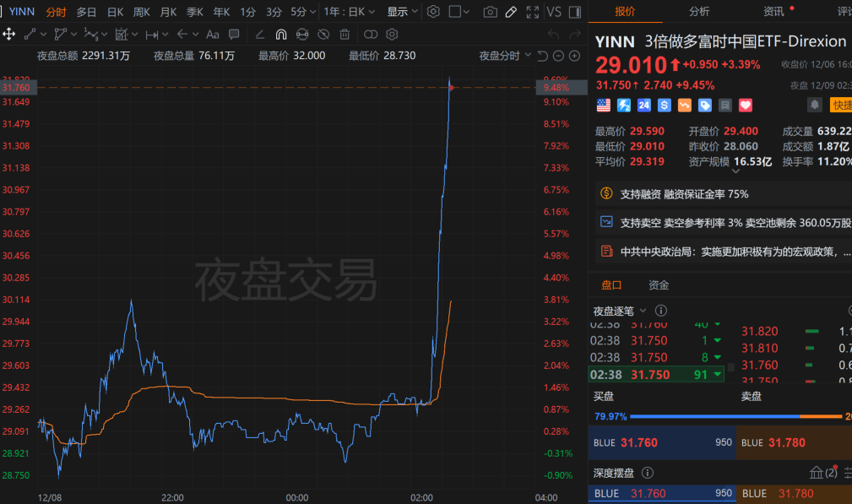This screenshot has width=852, height=504.
Task: Add to favorites with the heart icon
Action: tap(746, 106)
